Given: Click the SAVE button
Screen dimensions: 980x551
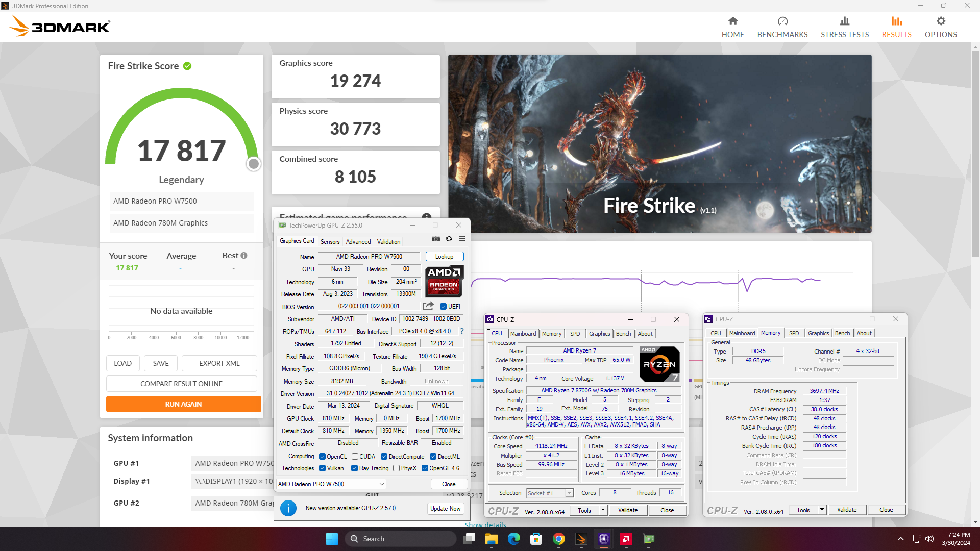Looking at the screenshot, I should (160, 363).
